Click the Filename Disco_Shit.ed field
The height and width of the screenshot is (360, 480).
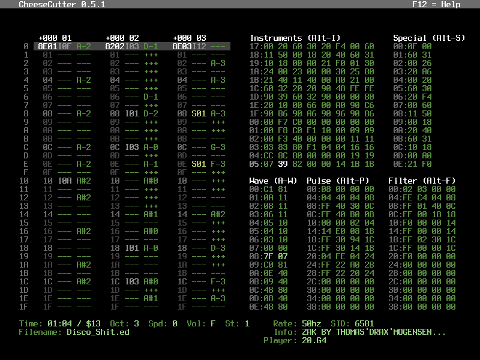tap(74, 332)
